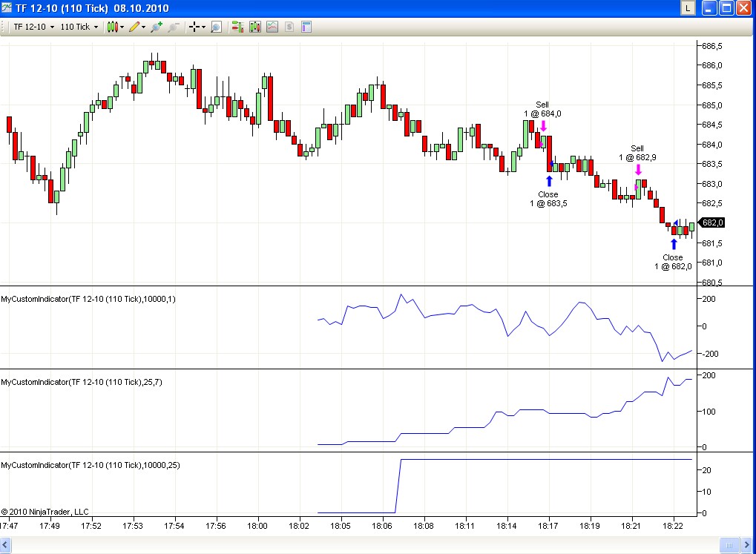The width and height of the screenshot is (756, 554).
Task: Open the indicators icon in toolbar
Action: click(x=272, y=27)
